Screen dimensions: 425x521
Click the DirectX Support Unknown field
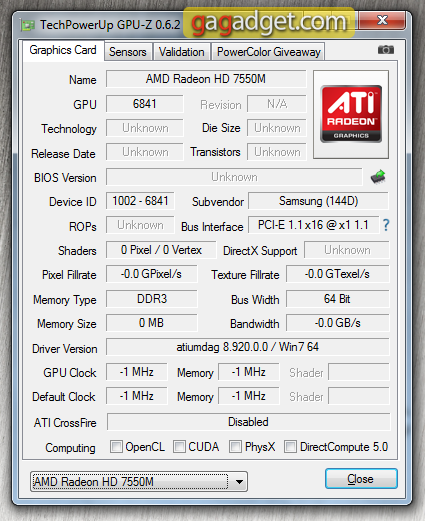(x=347, y=250)
